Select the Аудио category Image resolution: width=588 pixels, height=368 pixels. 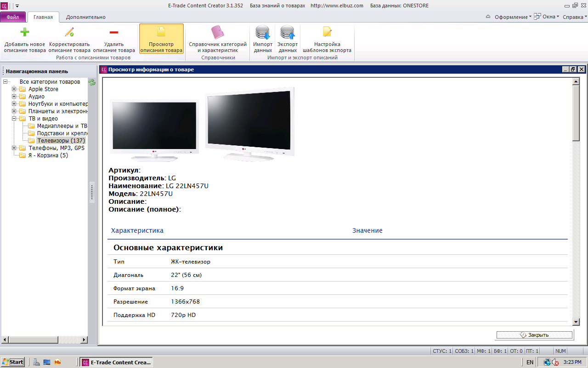pyautogui.click(x=36, y=97)
